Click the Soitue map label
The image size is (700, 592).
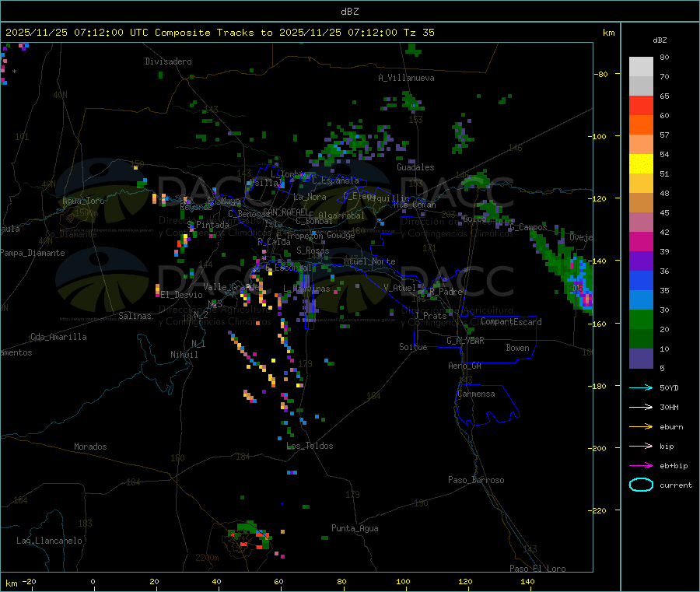(414, 347)
